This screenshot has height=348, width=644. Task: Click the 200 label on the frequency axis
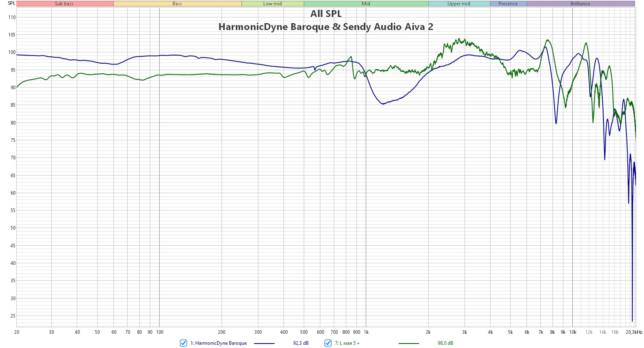[222, 332]
